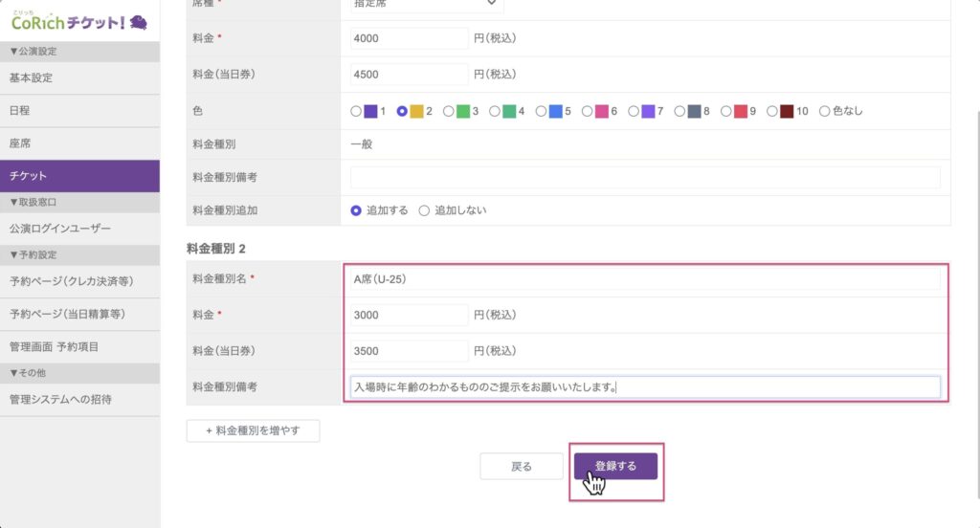The height and width of the screenshot is (528, 980).
Task: Click the 戻る button
Action: [x=522, y=467]
